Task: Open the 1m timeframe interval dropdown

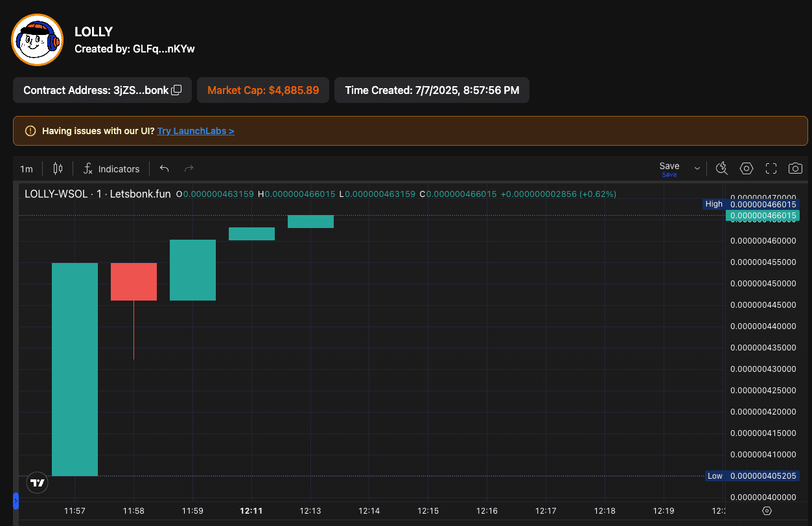Action: point(27,169)
